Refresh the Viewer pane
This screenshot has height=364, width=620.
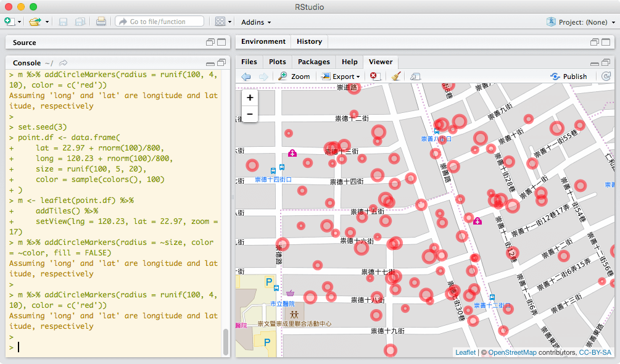tap(606, 77)
